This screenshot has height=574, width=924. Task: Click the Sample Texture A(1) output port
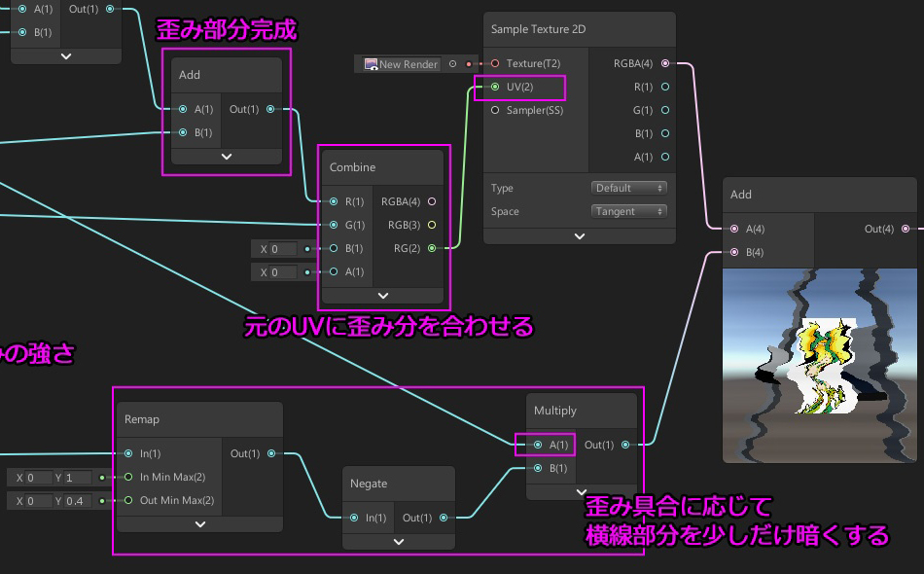pyautogui.click(x=665, y=157)
